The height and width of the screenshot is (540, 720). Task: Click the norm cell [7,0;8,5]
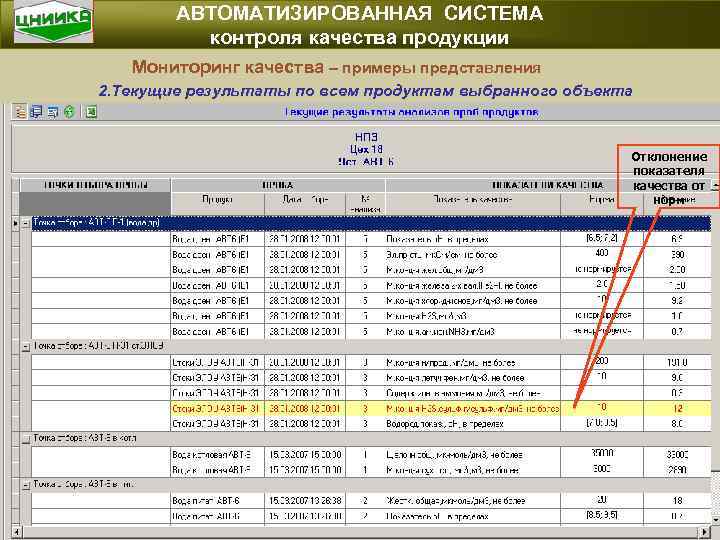[x=602, y=423]
